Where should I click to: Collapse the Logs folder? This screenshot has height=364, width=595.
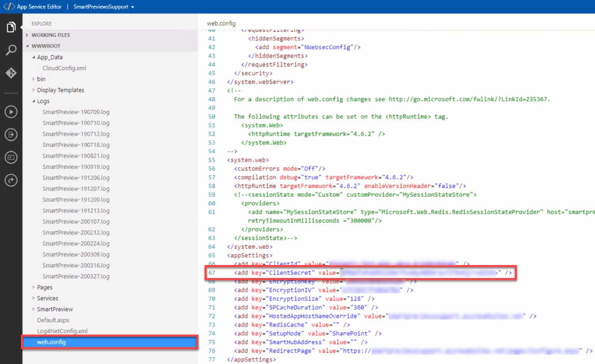43,101
